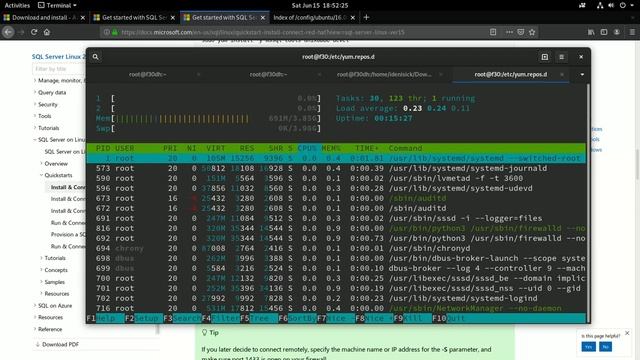The height and width of the screenshot is (360, 640).
Task: Click date and time in top bar
Action: [x=320, y=5]
